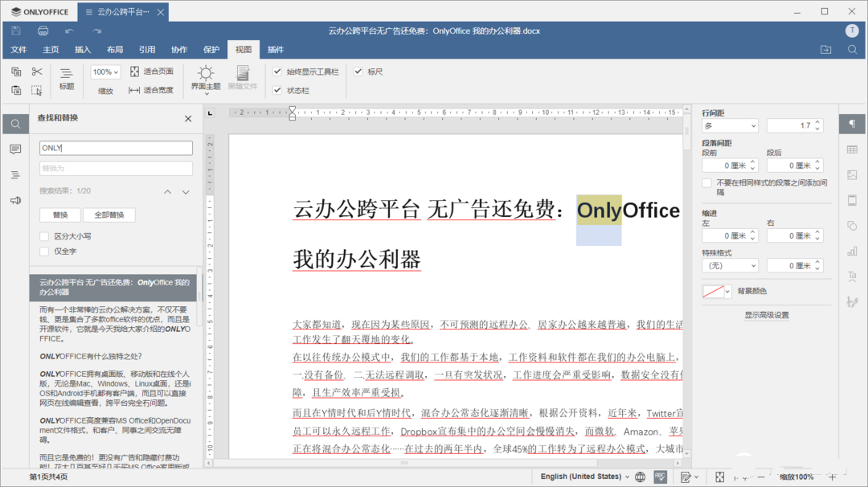Viewport: 868px width, 487px height.
Task: Click the search icon in the header
Action: pos(853,50)
